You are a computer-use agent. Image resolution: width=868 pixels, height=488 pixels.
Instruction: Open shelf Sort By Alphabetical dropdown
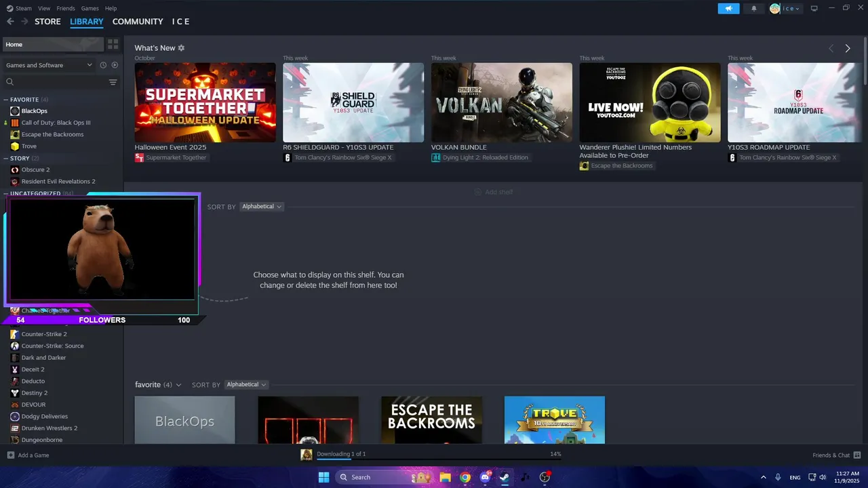(x=261, y=207)
